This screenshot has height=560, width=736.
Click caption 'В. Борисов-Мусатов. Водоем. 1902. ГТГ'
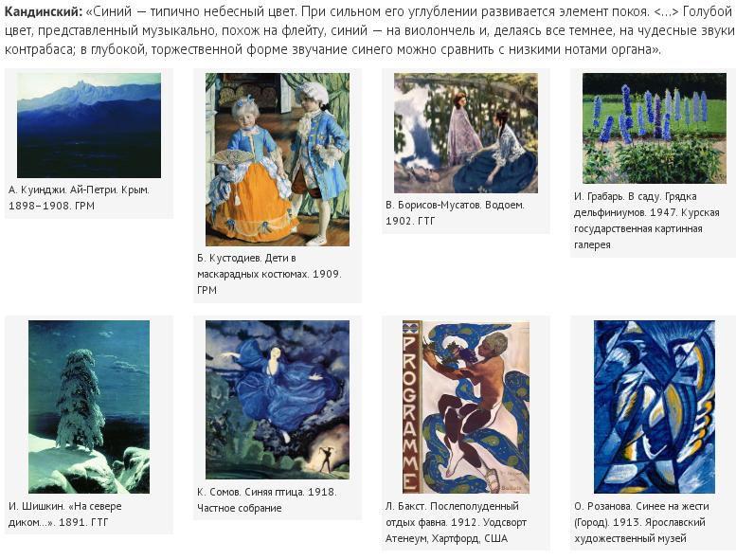click(x=455, y=212)
